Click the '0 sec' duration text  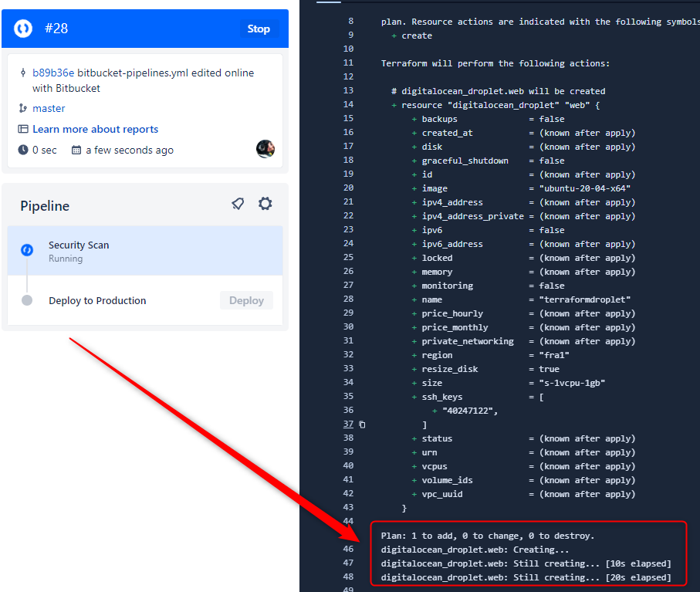[x=45, y=150]
